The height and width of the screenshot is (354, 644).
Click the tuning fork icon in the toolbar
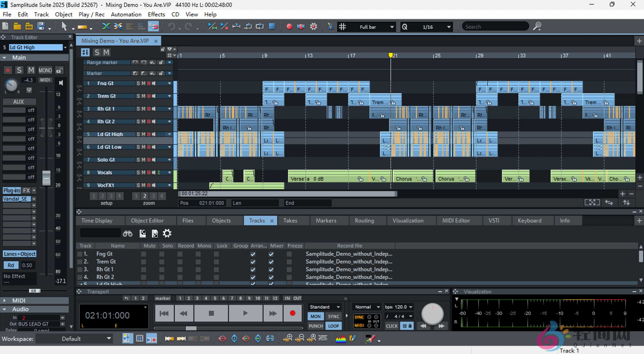click(x=330, y=26)
